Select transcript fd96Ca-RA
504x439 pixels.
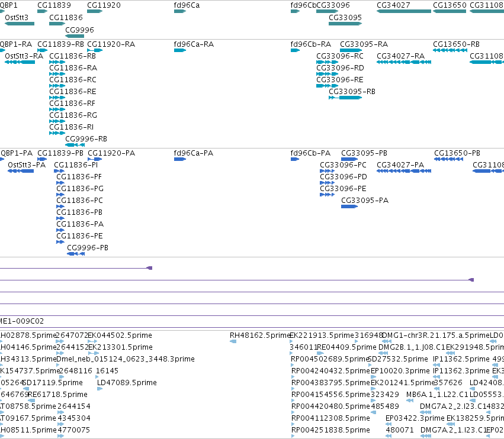pos(194,44)
